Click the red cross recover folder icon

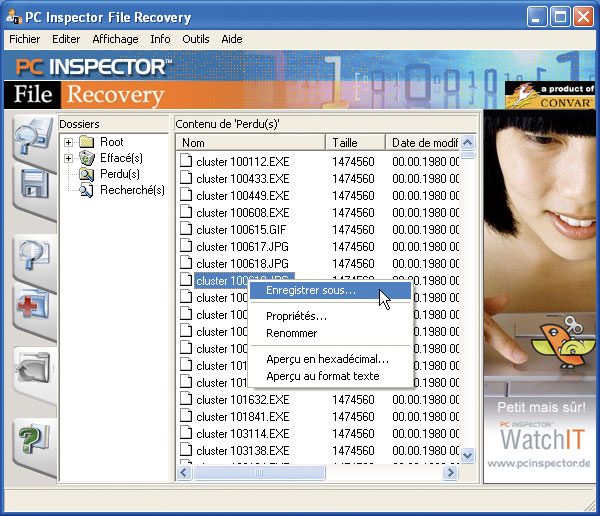(33, 305)
